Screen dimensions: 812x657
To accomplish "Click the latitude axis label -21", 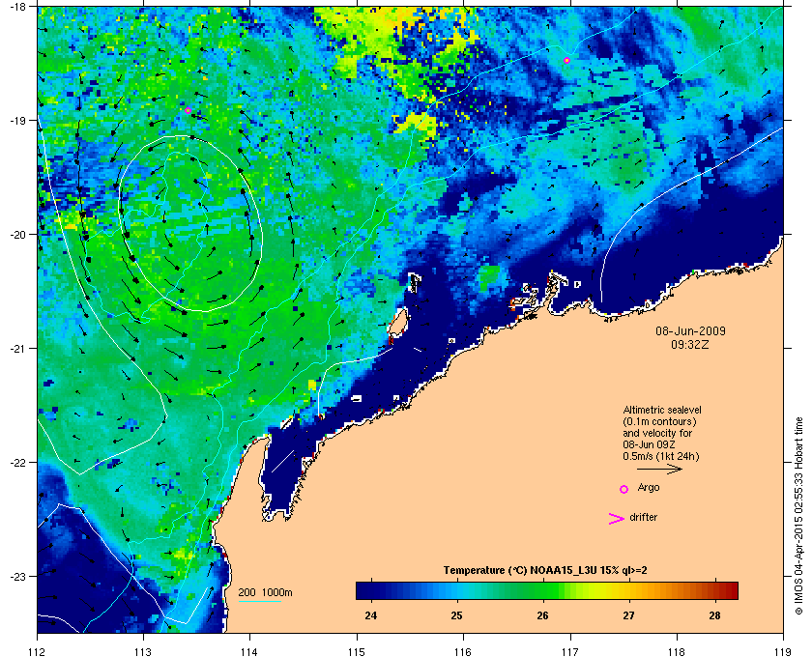I will pyautogui.click(x=17, y=349).
